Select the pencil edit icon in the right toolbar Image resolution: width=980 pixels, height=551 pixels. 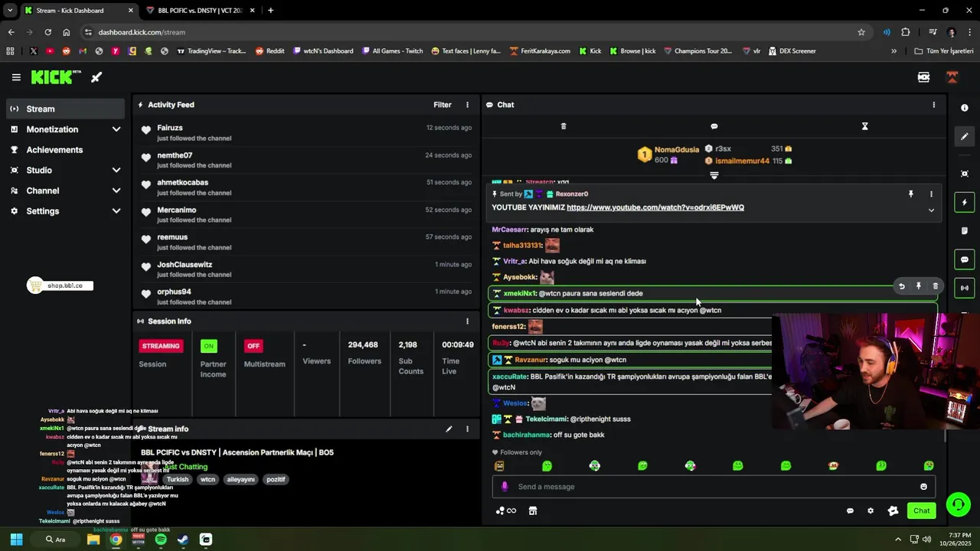click(965, 136)
